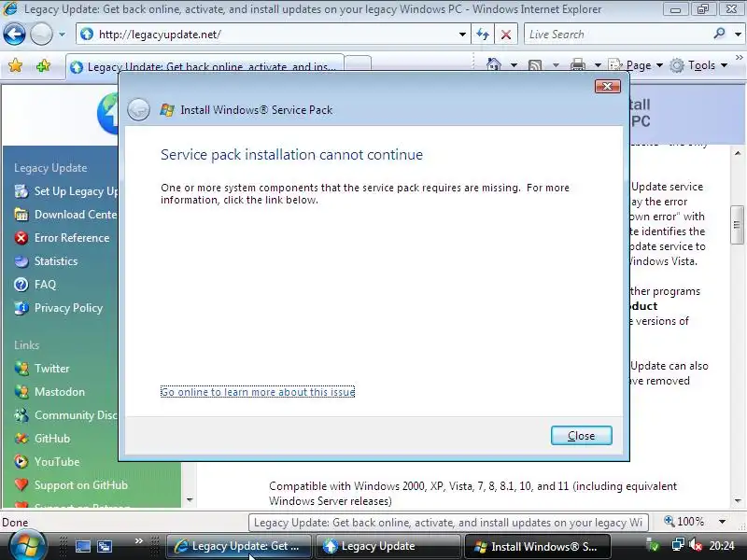Viewport: 747px width, 560px height.
Task: Click Internet Explorer Back button
Action: [14, 35]
